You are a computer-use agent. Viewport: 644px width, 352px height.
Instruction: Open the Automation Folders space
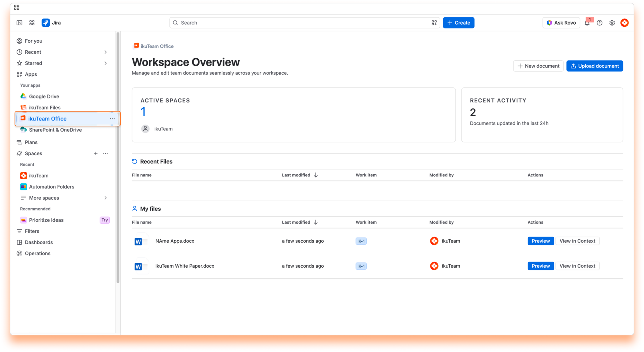52,186
